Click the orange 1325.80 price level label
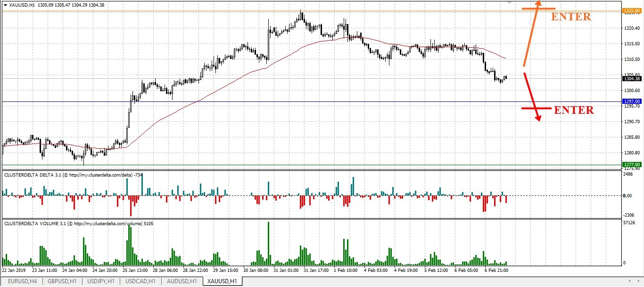The width and height of the screenshot is (644, 287). click(x=631, y=10)
